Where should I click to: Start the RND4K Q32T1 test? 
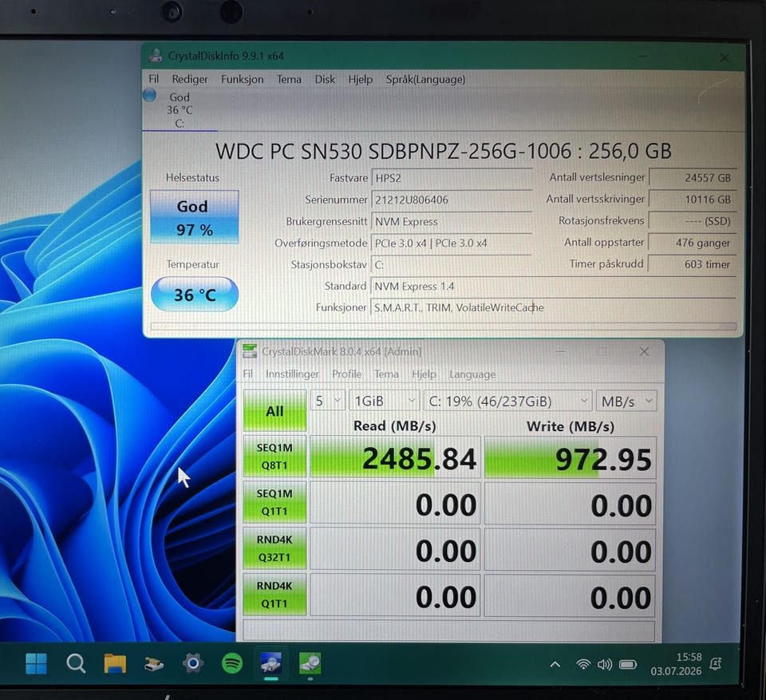[275, 548]
